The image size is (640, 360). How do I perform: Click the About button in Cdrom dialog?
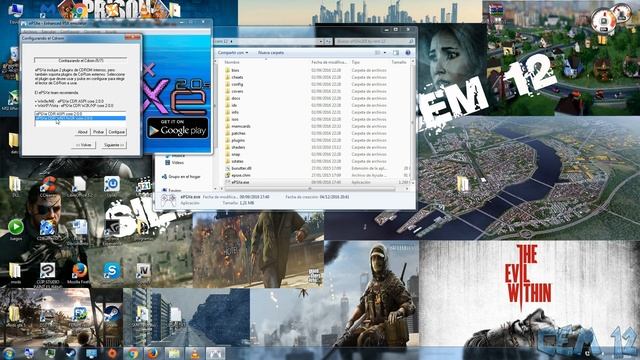pos(82,132)
